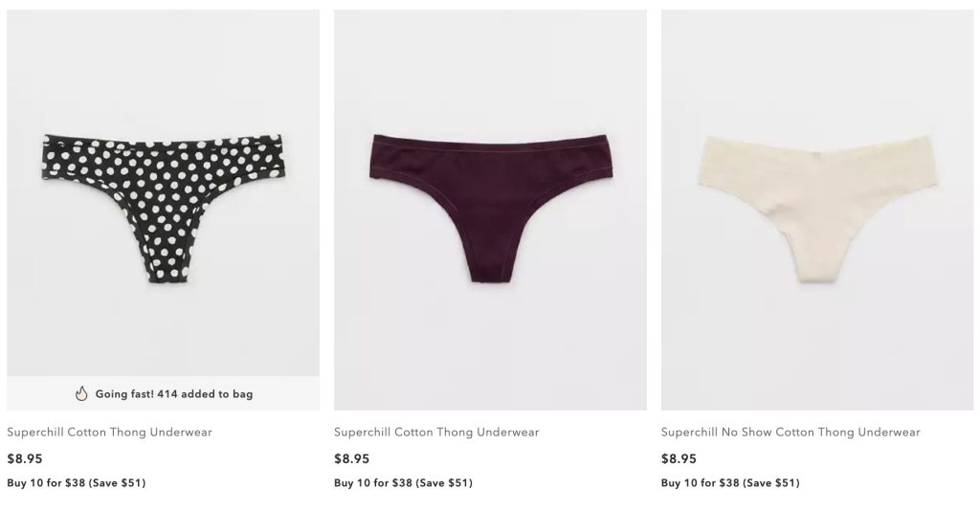Click the flame icon in Going fast banner

81,393
